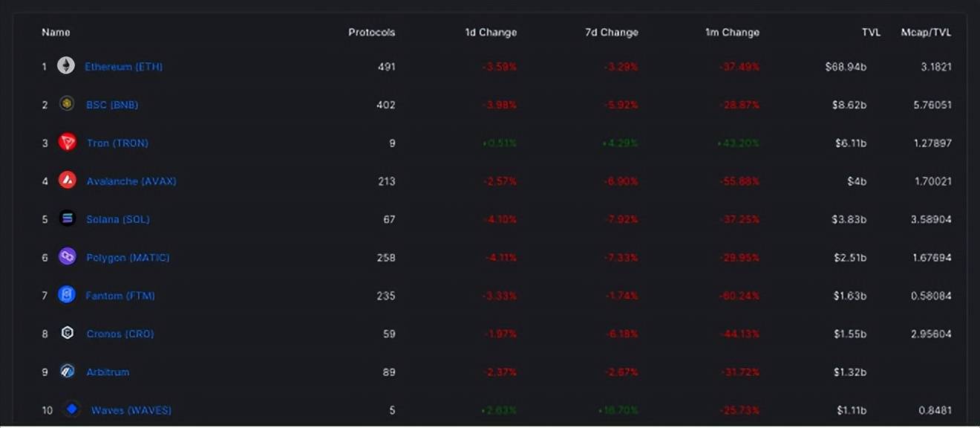
Task: Sort by 1d Change column header
Action: [x=490, y=33]
